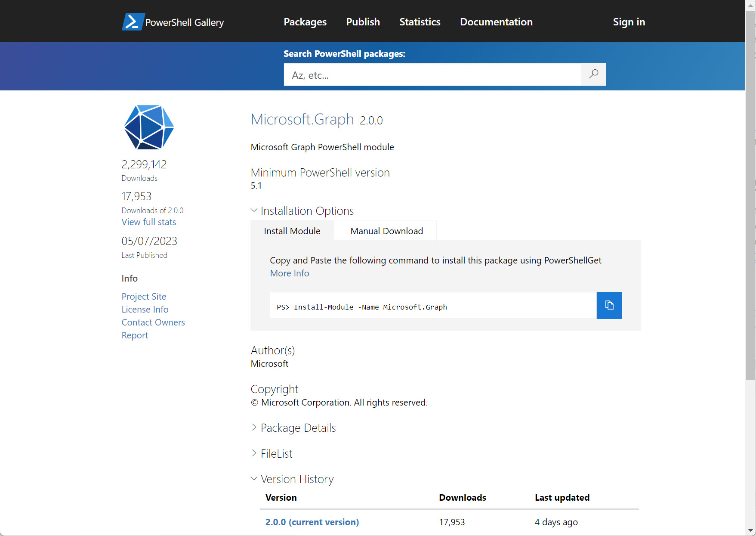This screenshot has width=756, height=536.
Task: Copy the Install-Module command with the copy icon
Action: [x=609, y=305]
